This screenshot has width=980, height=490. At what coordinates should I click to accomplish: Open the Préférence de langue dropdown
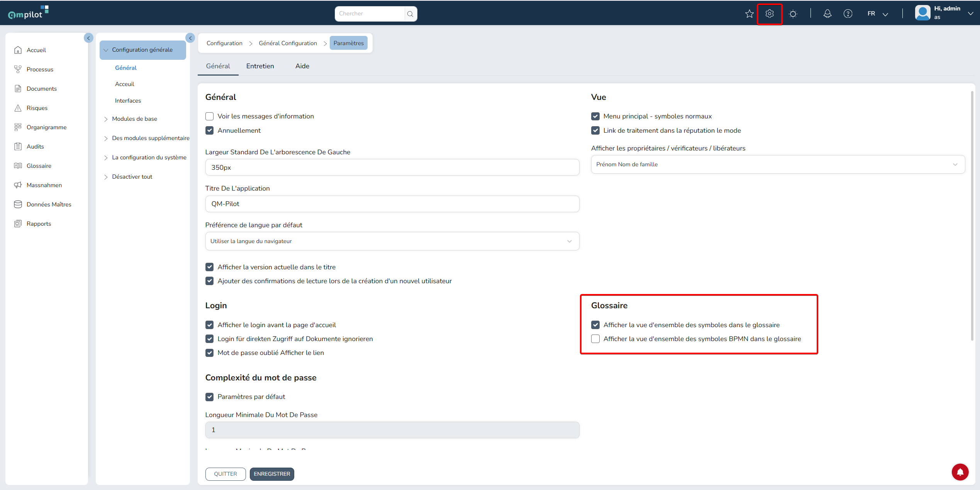point(392,241)
